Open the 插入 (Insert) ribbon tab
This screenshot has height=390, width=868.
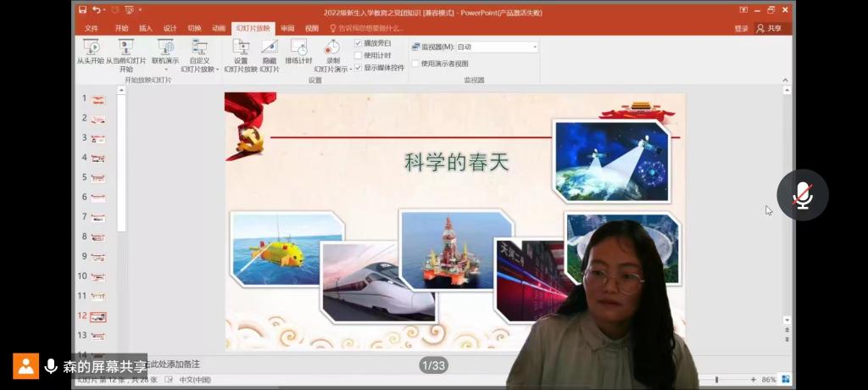click(x=146, y=28)
